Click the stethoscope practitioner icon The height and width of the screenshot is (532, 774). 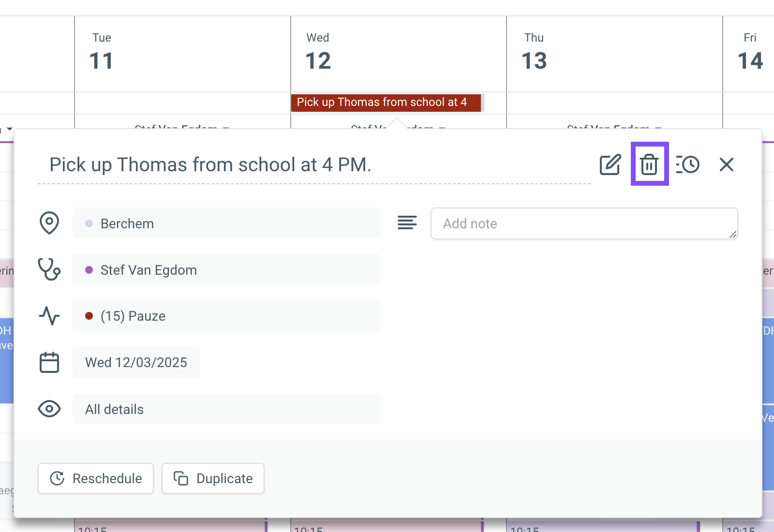coord(49,269)
